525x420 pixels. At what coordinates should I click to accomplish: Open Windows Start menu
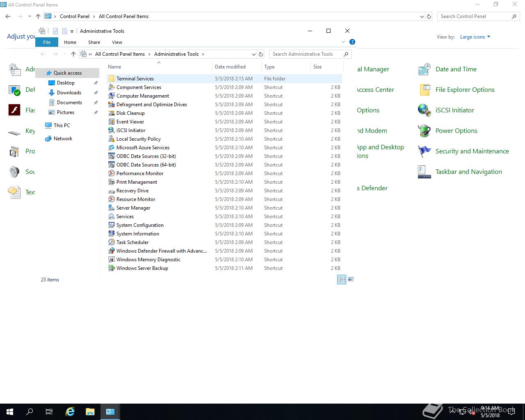tap(10, 412)
